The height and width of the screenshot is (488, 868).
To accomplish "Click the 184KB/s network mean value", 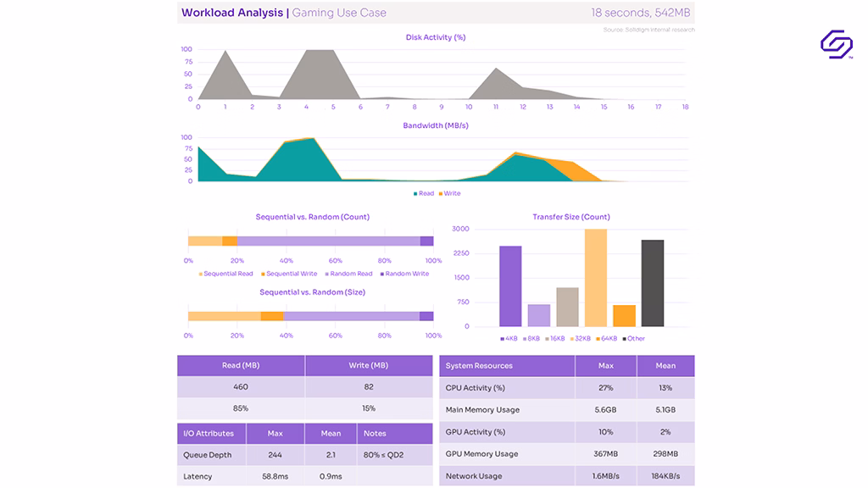I will tap(666, 476).
